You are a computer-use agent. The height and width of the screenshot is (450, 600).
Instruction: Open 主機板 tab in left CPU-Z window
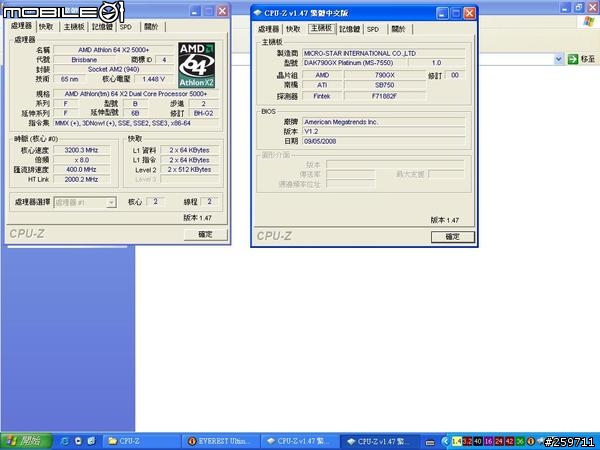74,27
